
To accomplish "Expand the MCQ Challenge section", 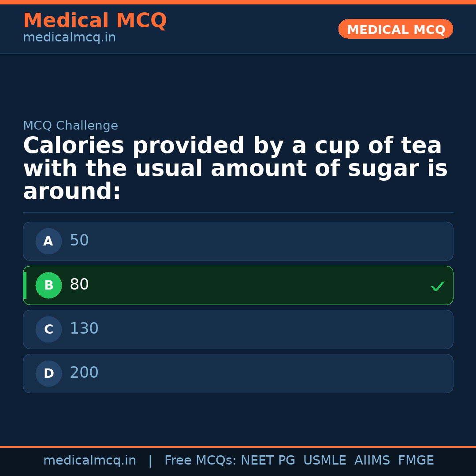I will [71, 126].
